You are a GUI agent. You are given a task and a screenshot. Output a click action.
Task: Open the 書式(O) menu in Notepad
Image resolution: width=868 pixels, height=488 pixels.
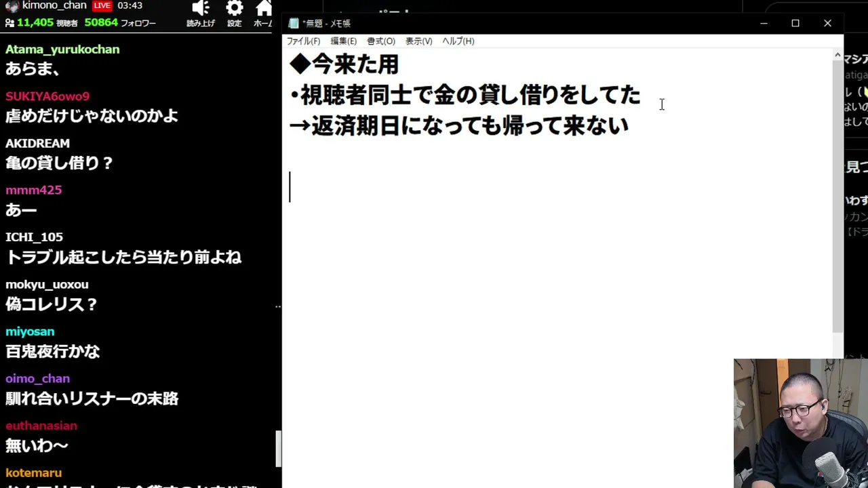380,41
